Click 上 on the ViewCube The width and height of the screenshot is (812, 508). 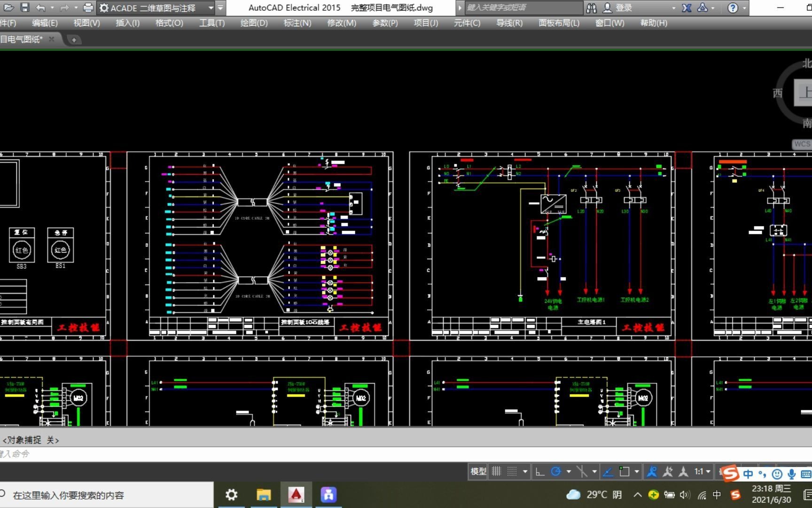(x=804, y=93)
